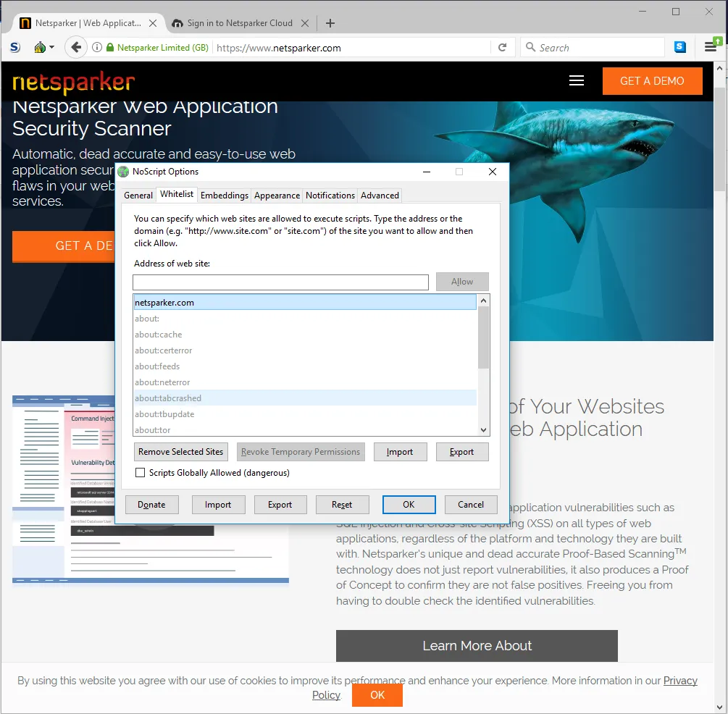Switch to the Advanced tab
This screenshot has width=728, height=714.
380,196
